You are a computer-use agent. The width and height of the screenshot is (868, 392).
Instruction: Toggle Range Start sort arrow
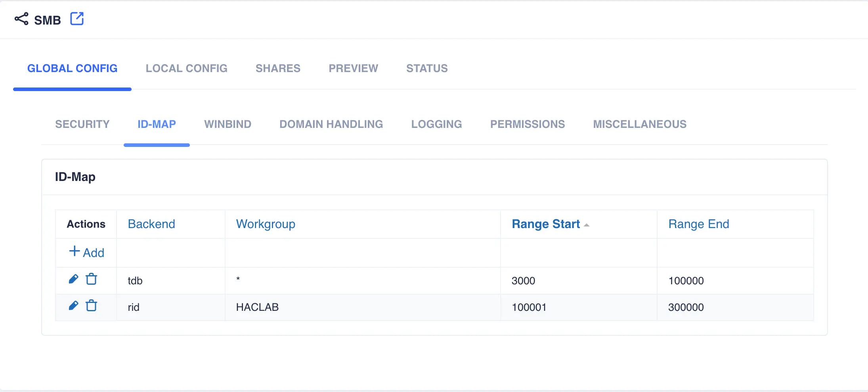click(x=587, y=225)
